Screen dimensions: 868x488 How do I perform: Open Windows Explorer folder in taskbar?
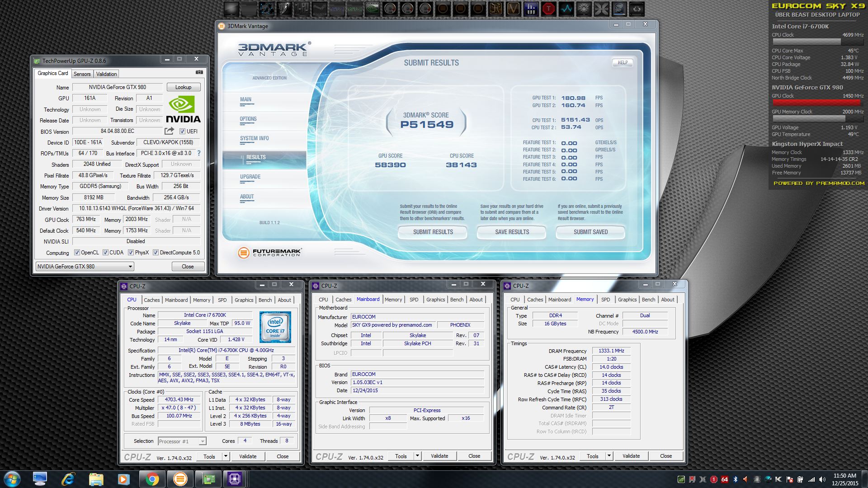(96, 479)
